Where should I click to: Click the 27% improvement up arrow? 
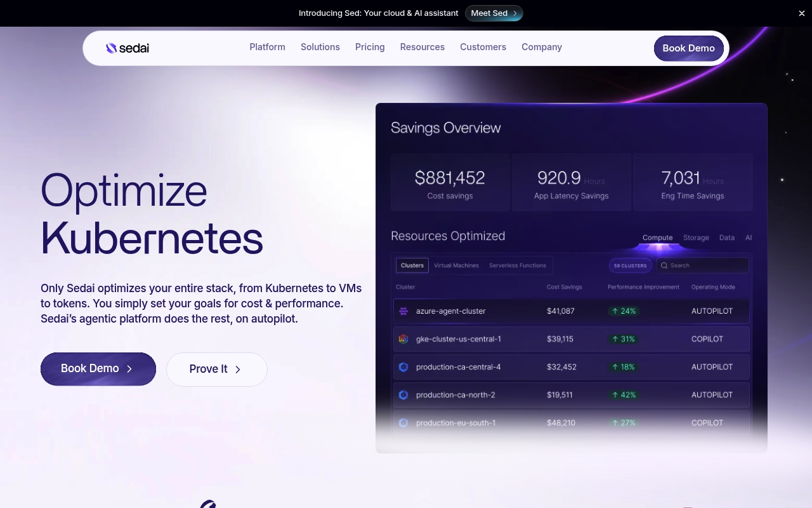615,423
